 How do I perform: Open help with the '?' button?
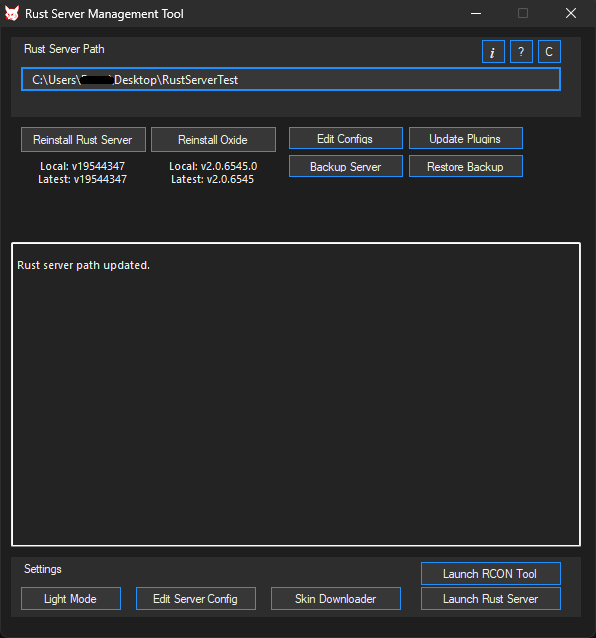[521, 52]
